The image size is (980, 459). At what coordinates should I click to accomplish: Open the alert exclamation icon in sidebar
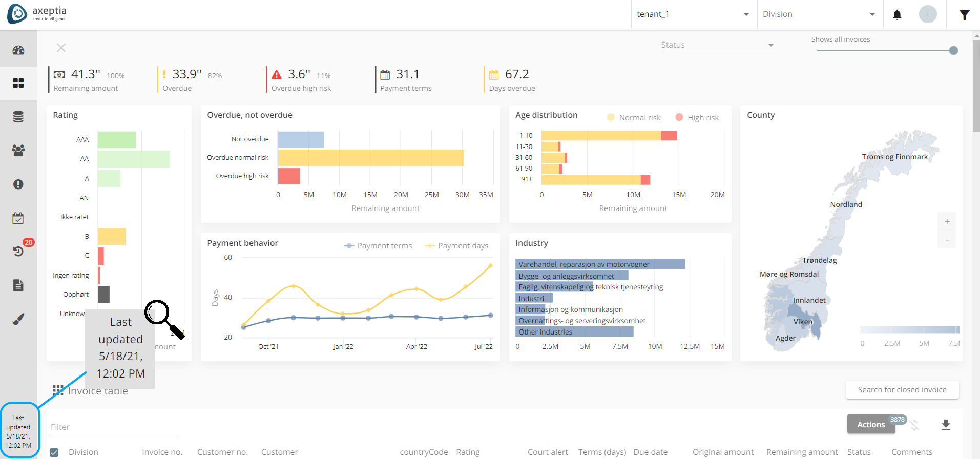pos(18,184)
